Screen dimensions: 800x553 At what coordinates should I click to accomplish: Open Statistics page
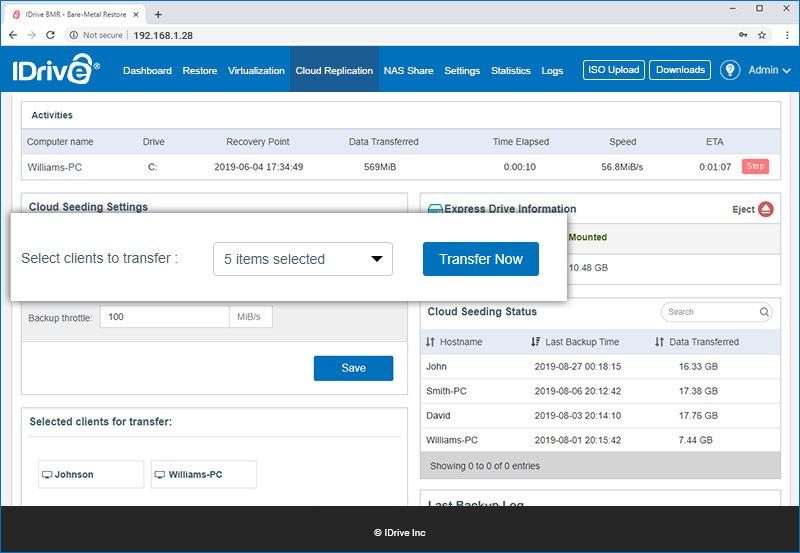coord(511,70)
